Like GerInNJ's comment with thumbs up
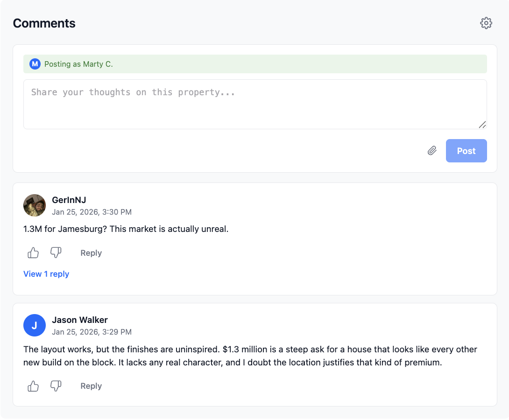 (x=33, y=252)
